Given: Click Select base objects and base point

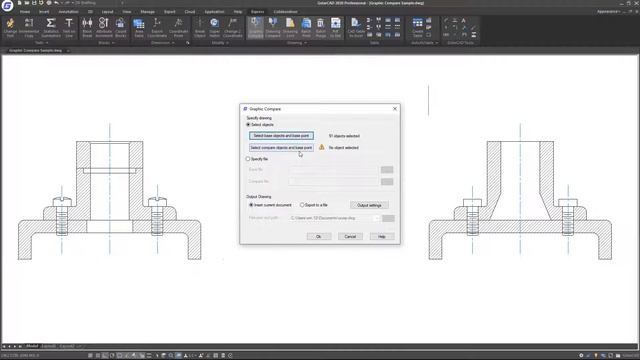Looking at the screenshot, I should (281, 136).
